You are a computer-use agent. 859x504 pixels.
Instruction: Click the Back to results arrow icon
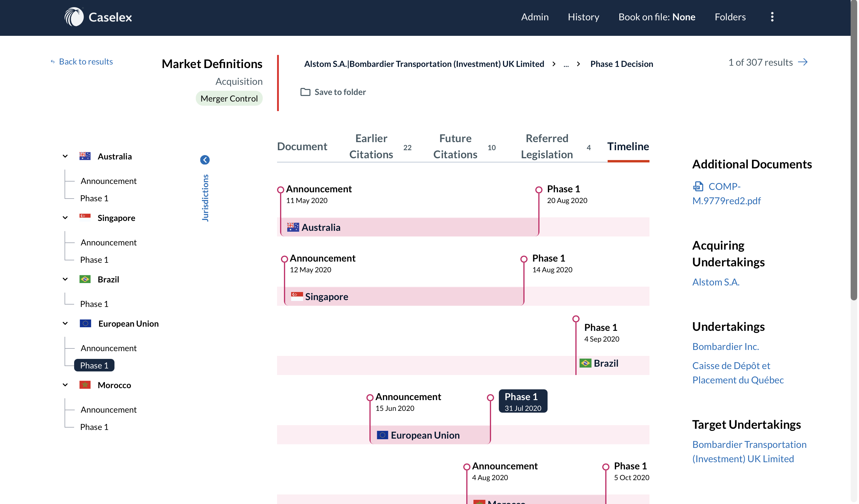[x=53, y=62]
